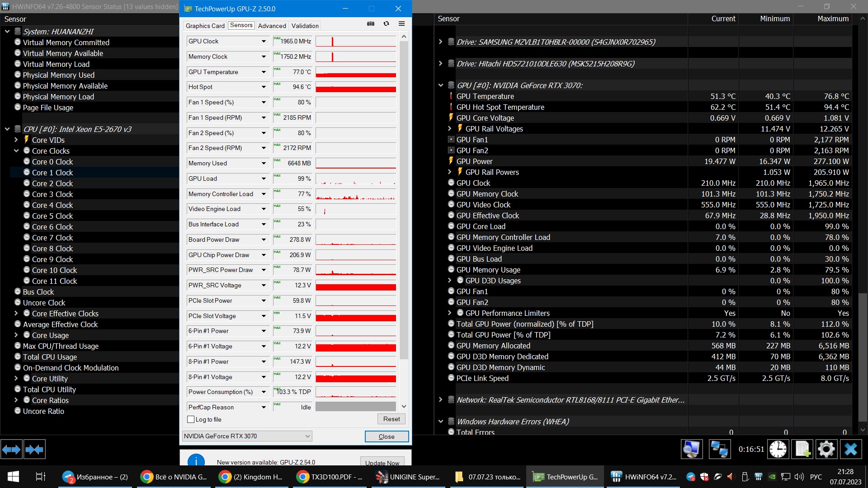Click the GPU-Z scroll down arrow

click(x=404, y=407)
